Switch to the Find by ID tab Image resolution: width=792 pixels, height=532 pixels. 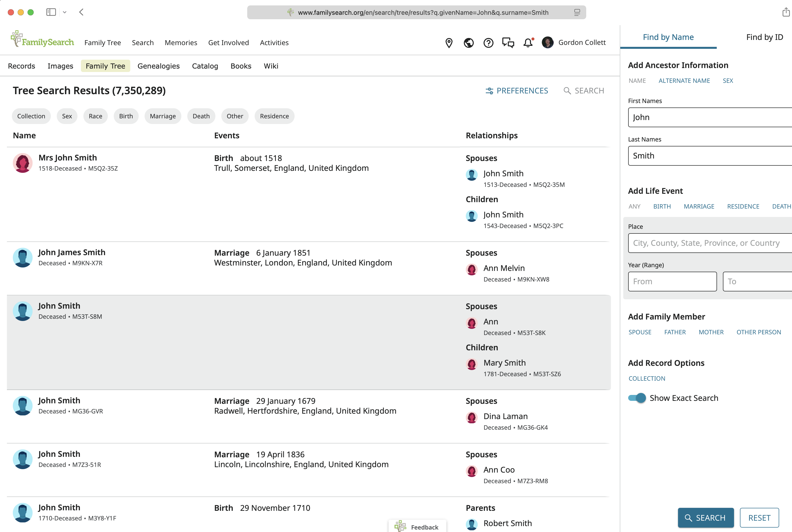coord(765,37)
